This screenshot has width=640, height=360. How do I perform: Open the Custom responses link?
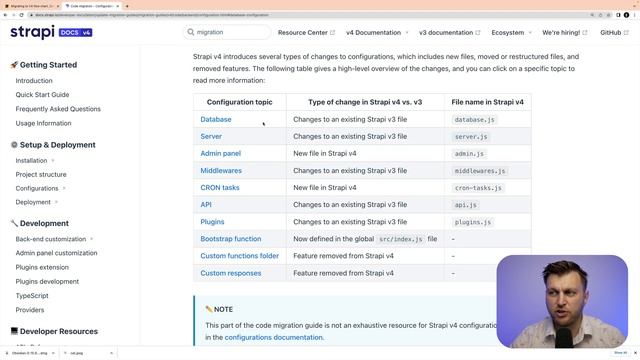pyautogui.click(x=231, y=273)
